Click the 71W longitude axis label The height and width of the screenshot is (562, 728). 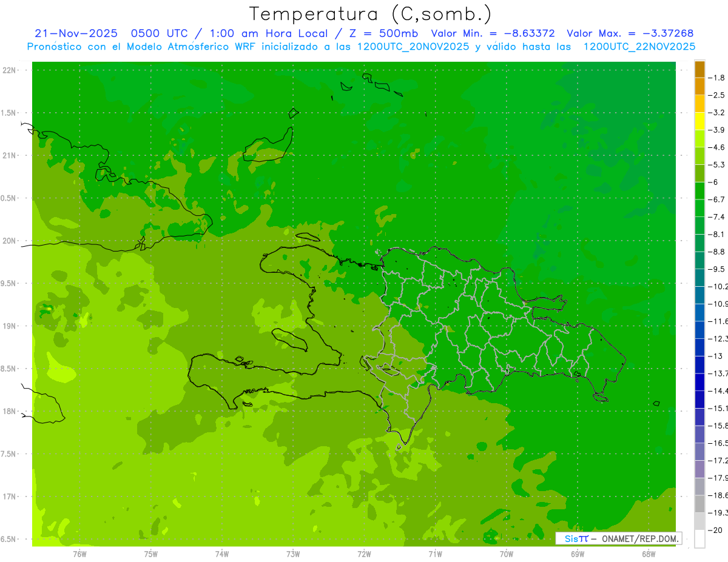435,554
